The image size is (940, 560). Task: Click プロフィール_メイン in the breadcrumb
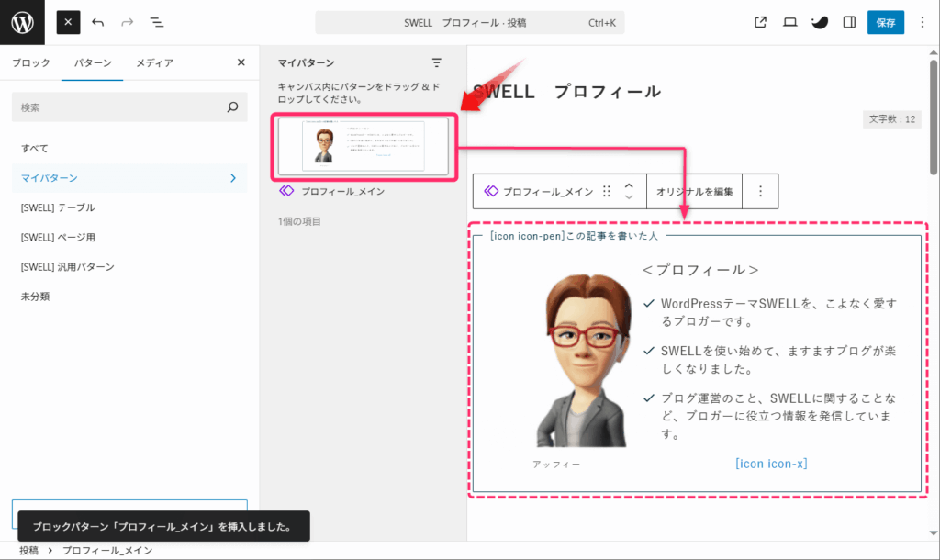[x=107, y=551]
